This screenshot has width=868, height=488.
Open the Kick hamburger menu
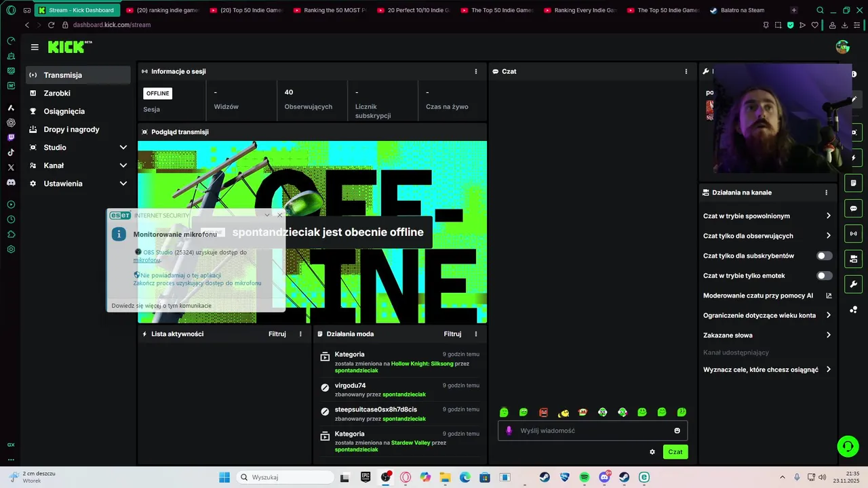click(x=35, y=47)
